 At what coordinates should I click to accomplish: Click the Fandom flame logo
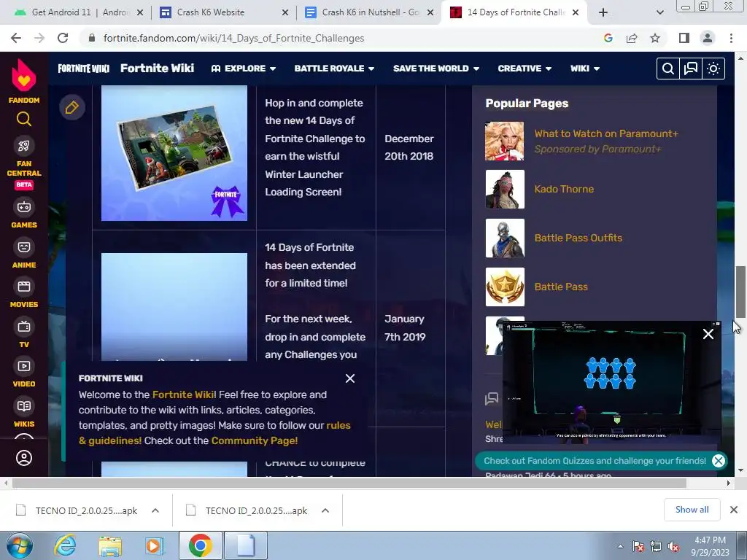pyautogui.click(x=24, y=75)
